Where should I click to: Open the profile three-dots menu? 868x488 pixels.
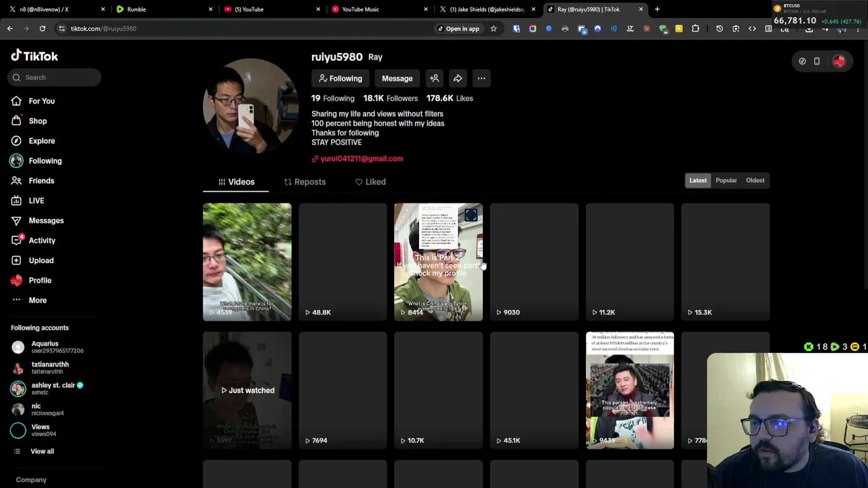481,79
